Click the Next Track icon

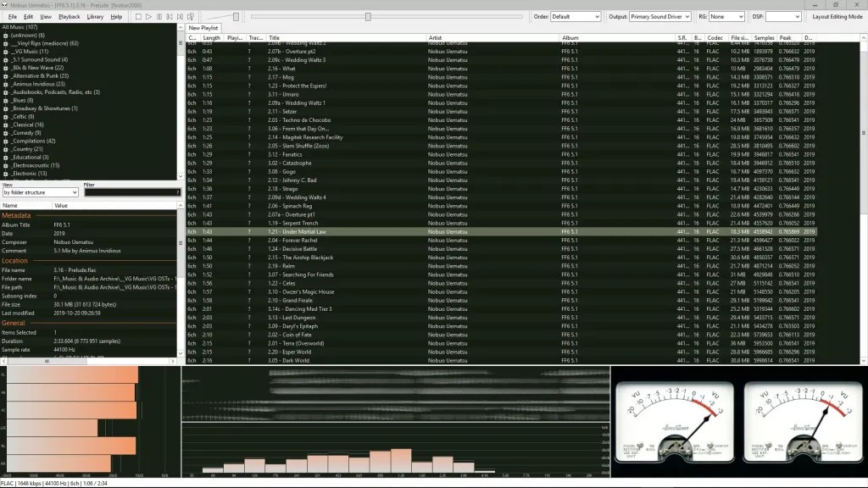tap(180, 16)
